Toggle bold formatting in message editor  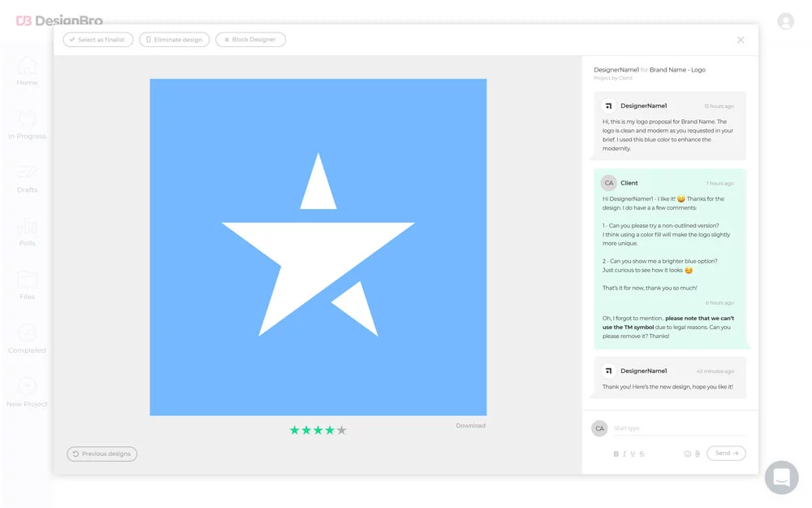615,454
